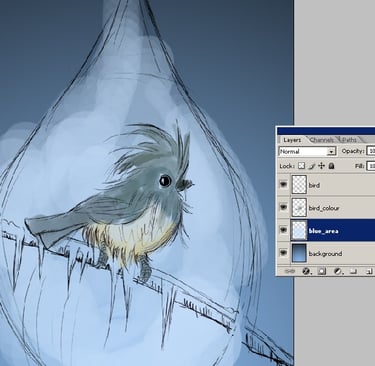
Task: Add a layer style via fx icon
Action: tap(307, 271)
